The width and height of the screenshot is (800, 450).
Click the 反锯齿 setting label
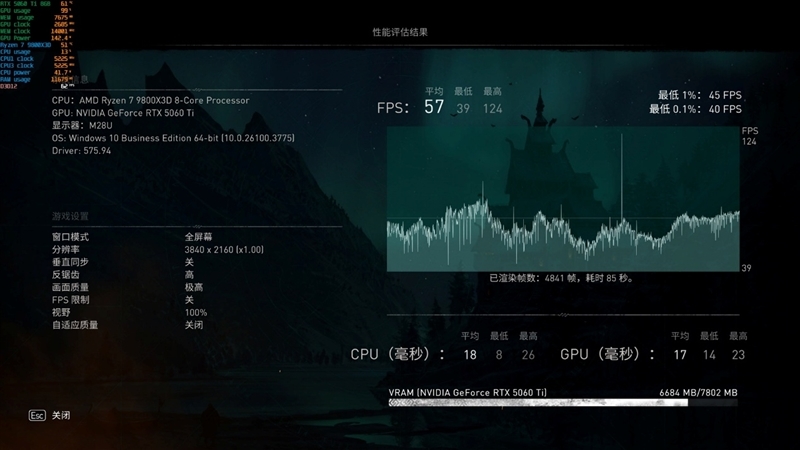66,274
